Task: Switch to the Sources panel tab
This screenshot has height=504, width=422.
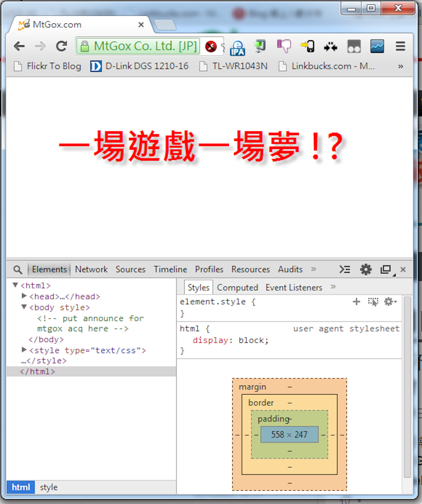Action: point(131,269)
